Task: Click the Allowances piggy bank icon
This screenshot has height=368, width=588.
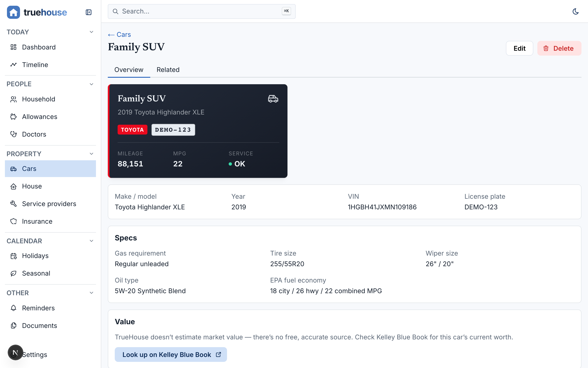Action: 14,117
